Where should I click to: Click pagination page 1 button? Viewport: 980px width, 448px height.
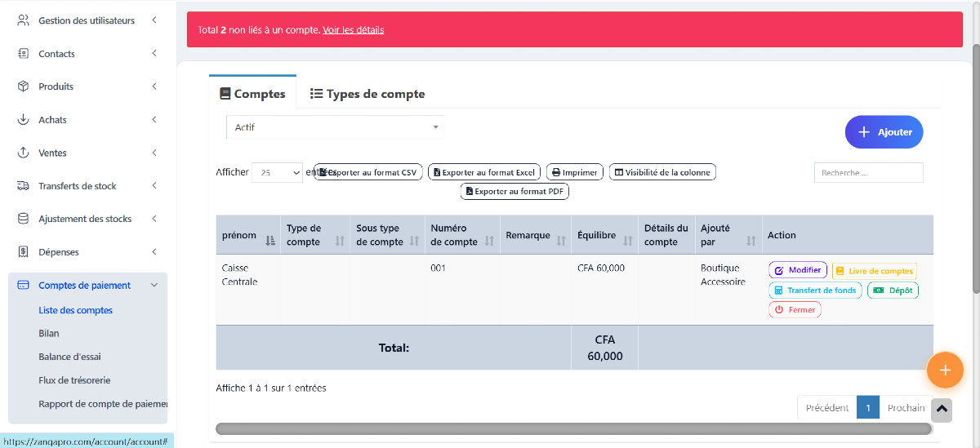pyautogui.click(x=868, y=408)
